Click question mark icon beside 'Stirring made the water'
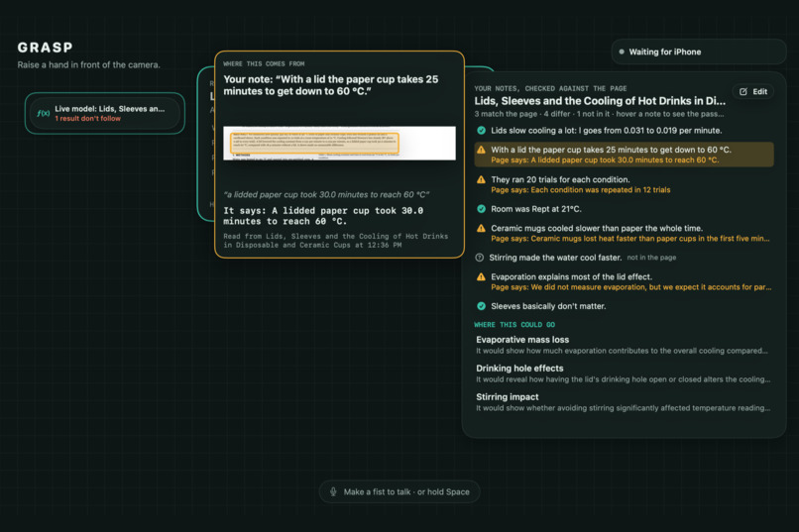This screenshot has height=532, width=799. (480, 258)
